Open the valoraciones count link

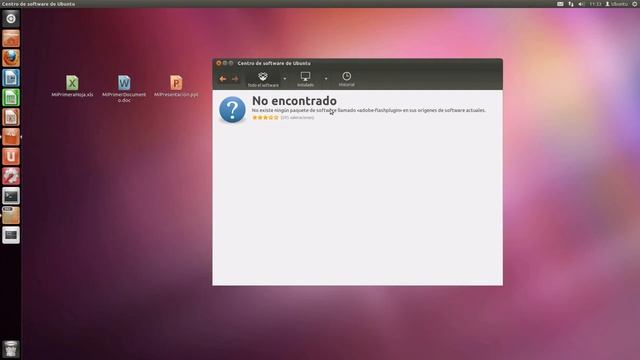[x=297, y=118]
